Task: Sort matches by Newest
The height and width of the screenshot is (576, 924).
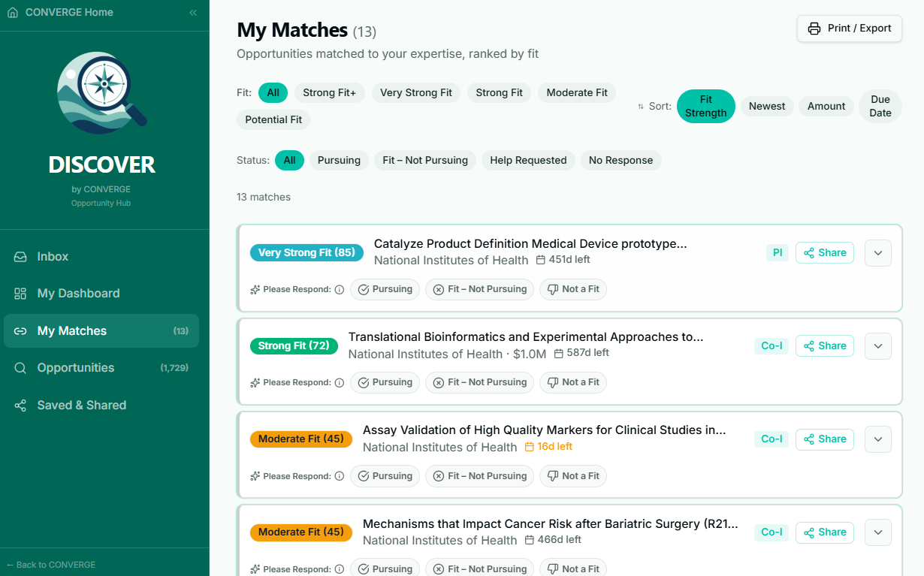Action: tap(767, 107)
